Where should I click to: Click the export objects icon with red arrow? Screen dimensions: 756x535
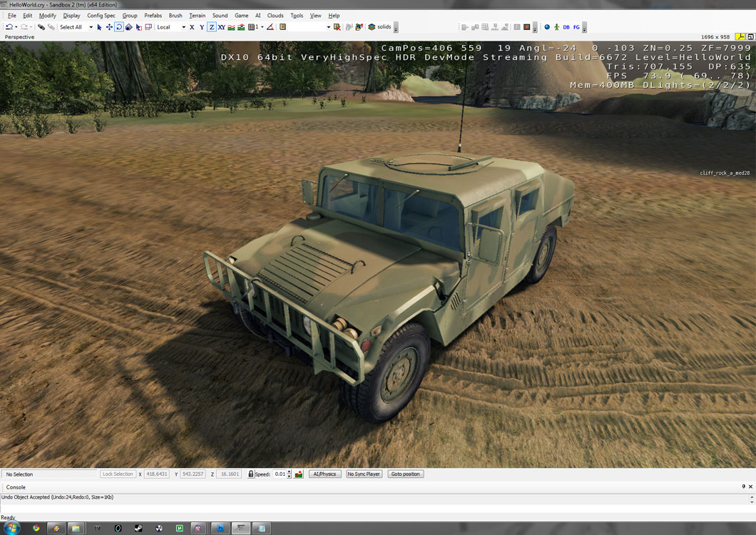coord(359,27)
